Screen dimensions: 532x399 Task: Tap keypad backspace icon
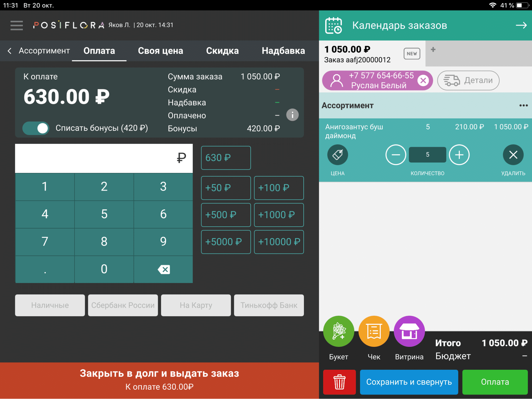(x=163, y=269)
